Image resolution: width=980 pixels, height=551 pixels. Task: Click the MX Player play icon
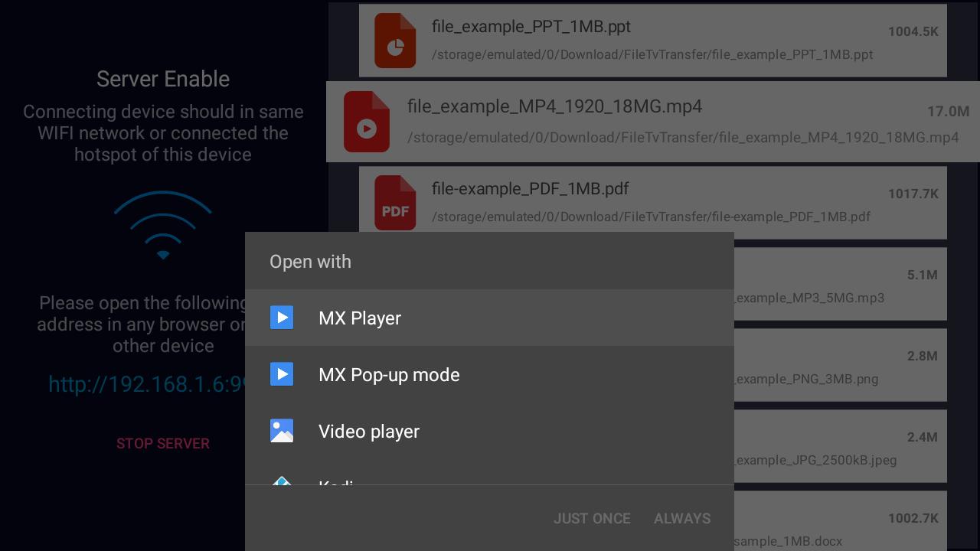[x=282, y=318]
